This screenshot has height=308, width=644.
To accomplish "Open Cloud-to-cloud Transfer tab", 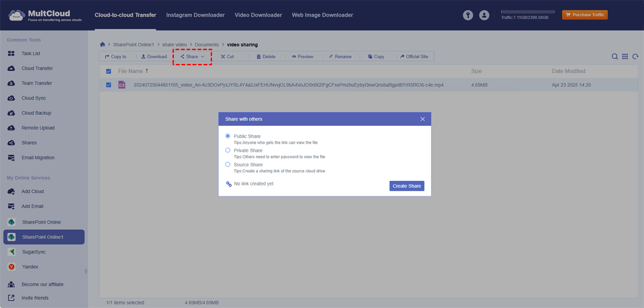I will tap(125, 15).
